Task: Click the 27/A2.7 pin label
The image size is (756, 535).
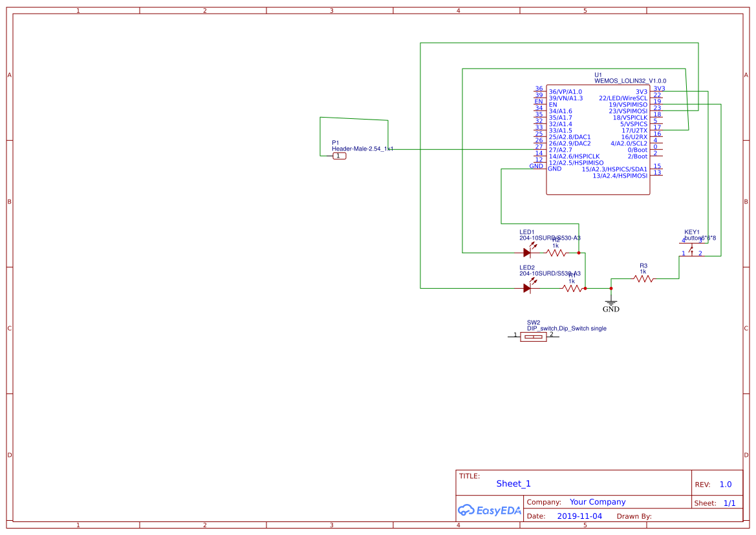Action: point(560,151)
